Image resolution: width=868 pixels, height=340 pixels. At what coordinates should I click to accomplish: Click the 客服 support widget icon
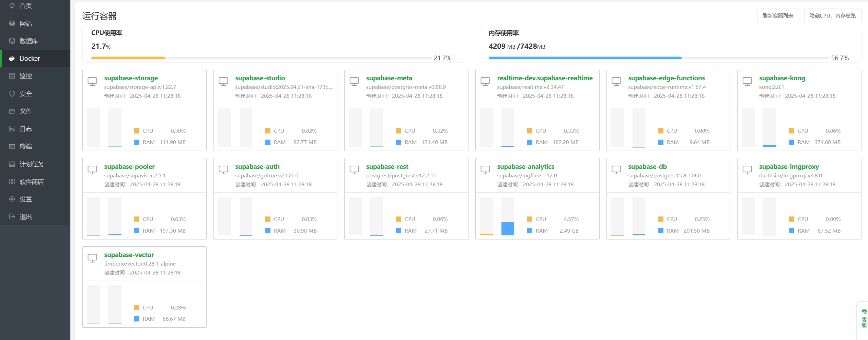864,312
